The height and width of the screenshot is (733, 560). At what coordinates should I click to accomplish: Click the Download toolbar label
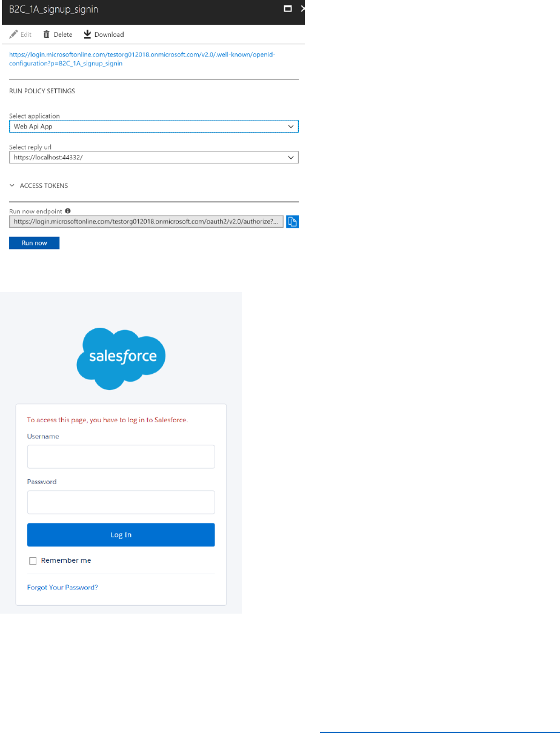click(x=109, y=35)
